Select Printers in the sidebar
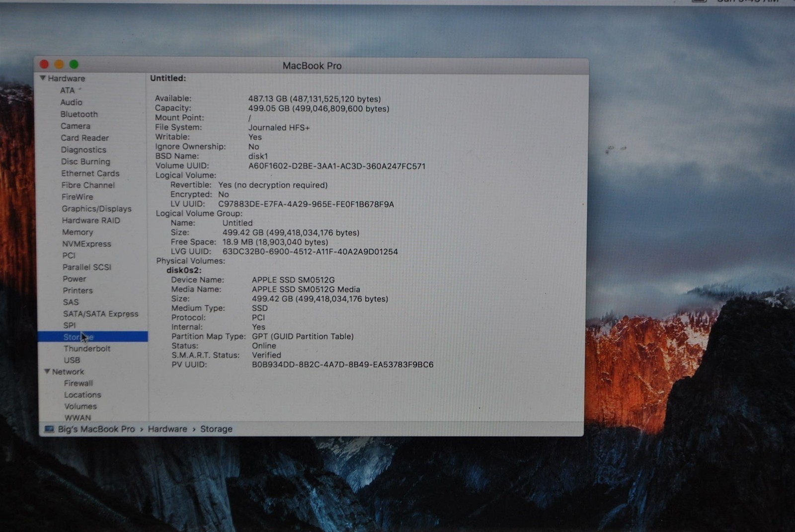 pyautogui.click(x=78, y=291)
